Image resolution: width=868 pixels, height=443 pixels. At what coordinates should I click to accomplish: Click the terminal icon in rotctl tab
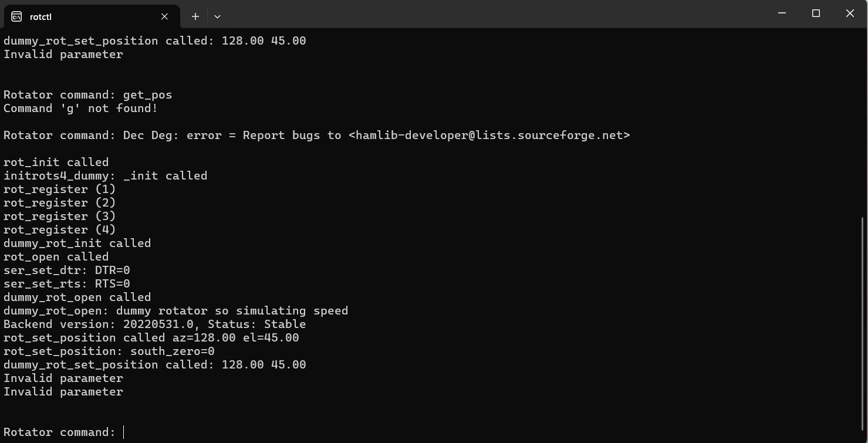pos(16,16)
